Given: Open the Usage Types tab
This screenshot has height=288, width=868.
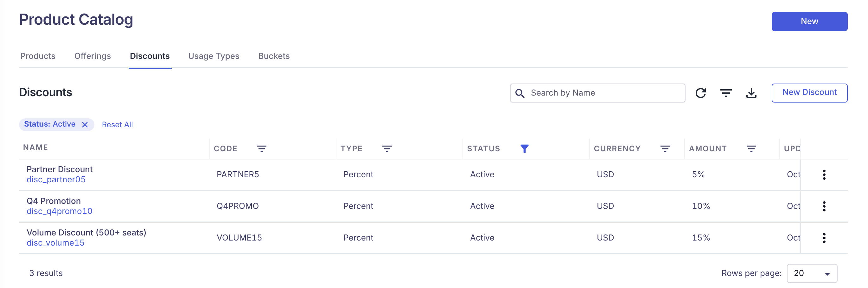Looking at the screenshot, I should coord(214,56).
